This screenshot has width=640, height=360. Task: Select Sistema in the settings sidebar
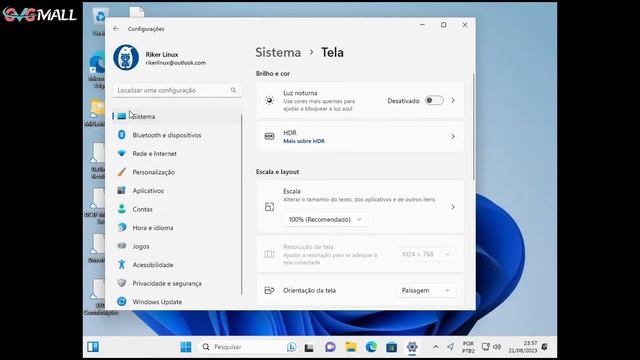[x=177, y=116]
